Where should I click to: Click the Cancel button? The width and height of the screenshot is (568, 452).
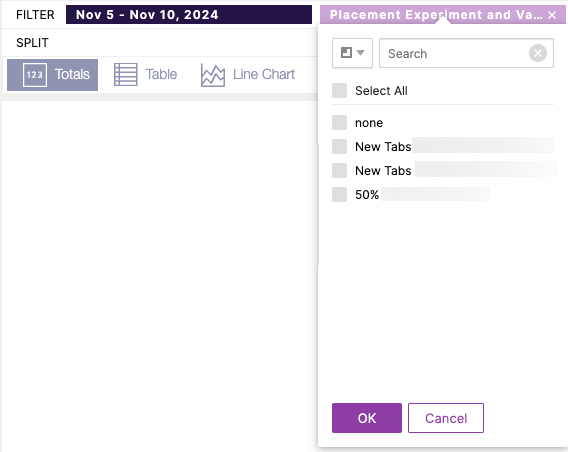pyautogui.click(x=446, y=418)
